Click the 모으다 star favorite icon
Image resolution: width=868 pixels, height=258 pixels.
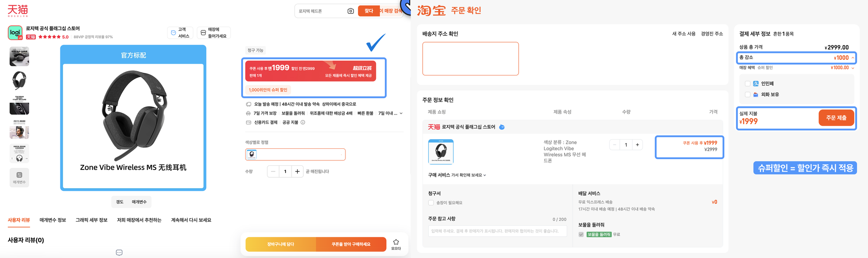[x=396, y=242]
